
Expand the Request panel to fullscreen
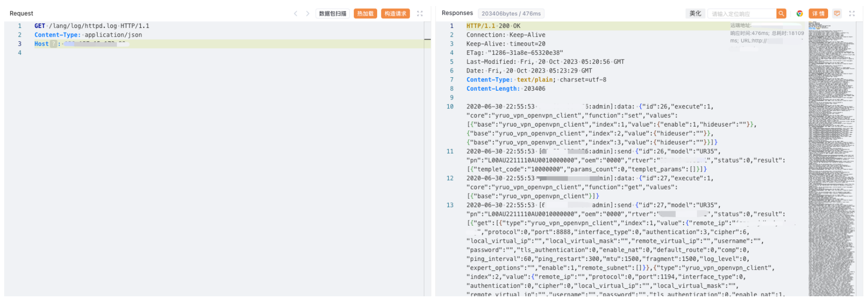420,13
